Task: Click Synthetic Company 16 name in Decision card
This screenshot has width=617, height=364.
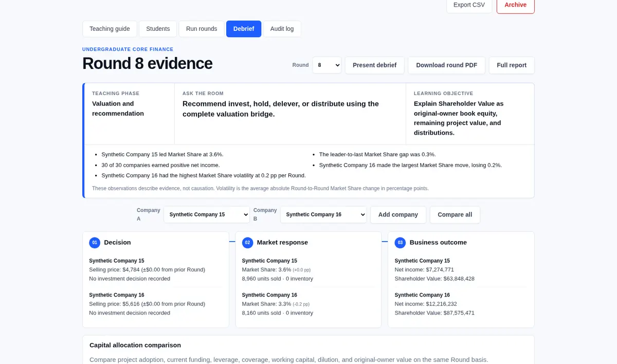Action: (117, 295)
